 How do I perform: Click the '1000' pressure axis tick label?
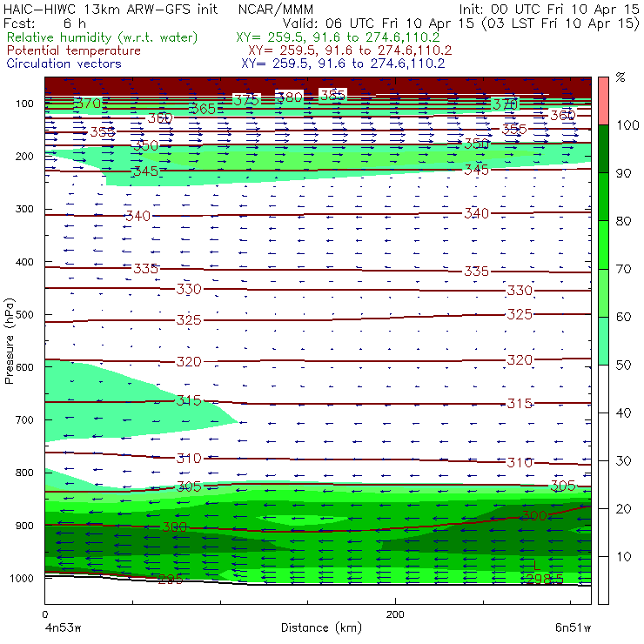[x=22, y=578]
